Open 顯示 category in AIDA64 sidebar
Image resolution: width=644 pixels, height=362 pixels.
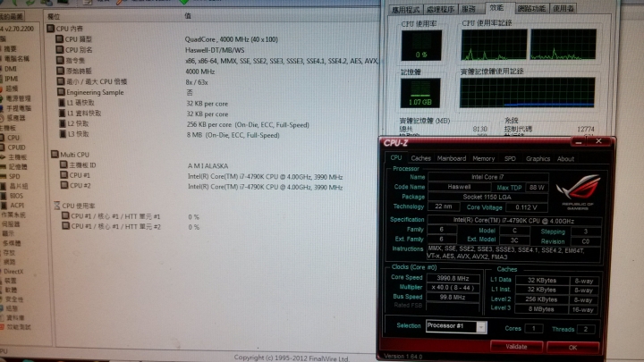point(8,233)
